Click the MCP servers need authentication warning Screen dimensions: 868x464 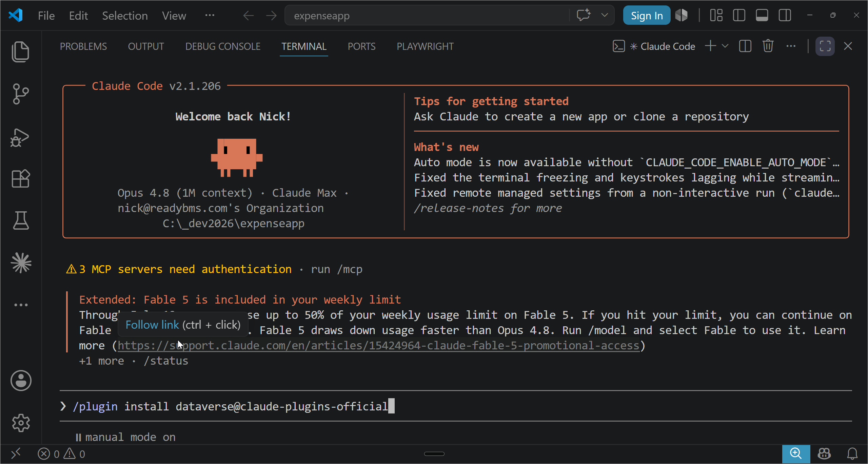[x=179, y=269]
